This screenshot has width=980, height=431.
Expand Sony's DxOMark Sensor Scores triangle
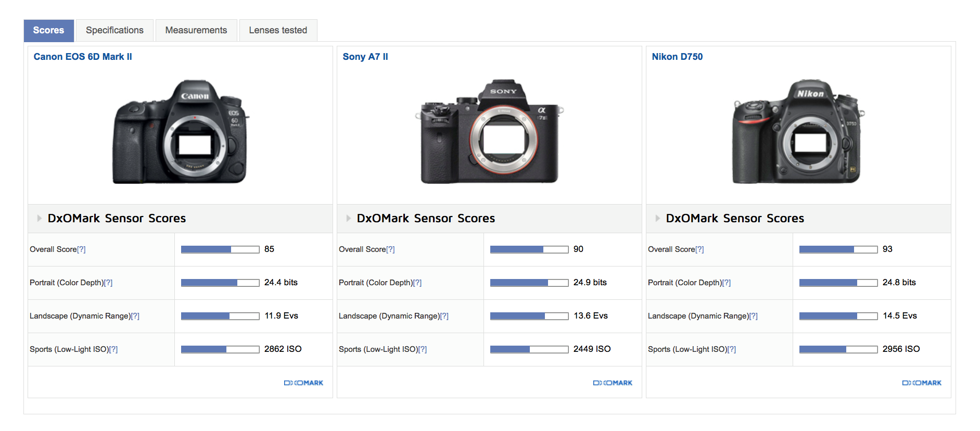tap(348, 218)
